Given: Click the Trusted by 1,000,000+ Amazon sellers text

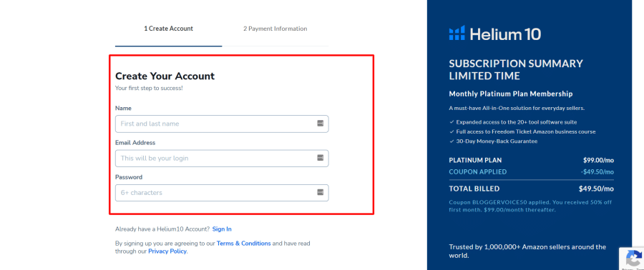Looking at the screenshot, I should [527, 251].
